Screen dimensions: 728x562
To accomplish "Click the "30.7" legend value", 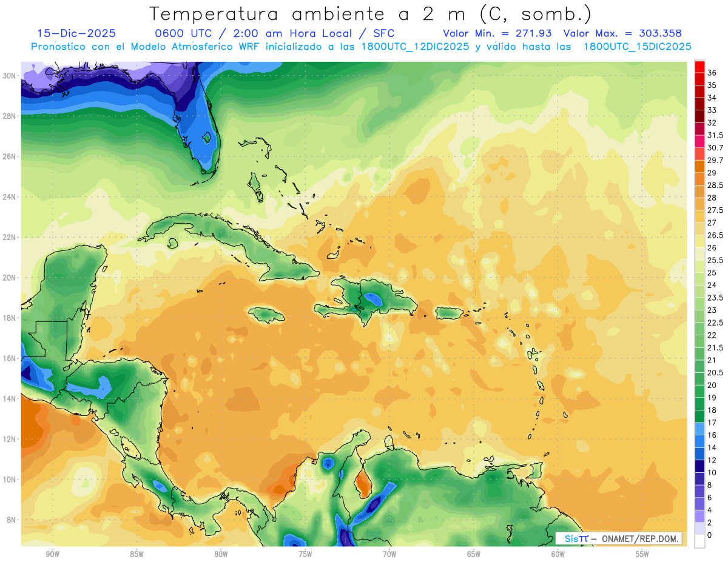I will point(715,148).
